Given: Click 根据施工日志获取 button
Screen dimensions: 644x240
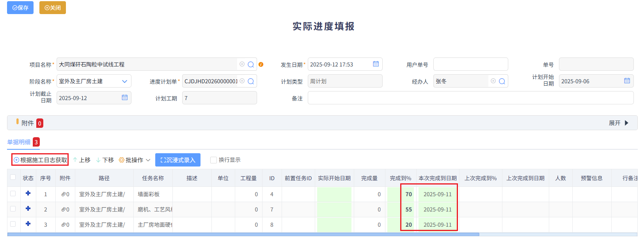Looking at the screenshot, I should coord(40,160).
